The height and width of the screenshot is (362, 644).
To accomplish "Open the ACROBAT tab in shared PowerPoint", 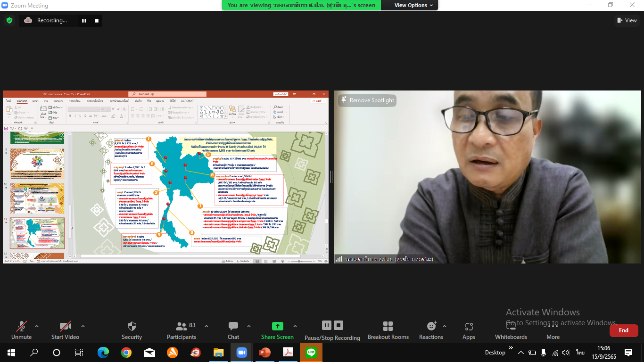I will click(x=187, y=101).
